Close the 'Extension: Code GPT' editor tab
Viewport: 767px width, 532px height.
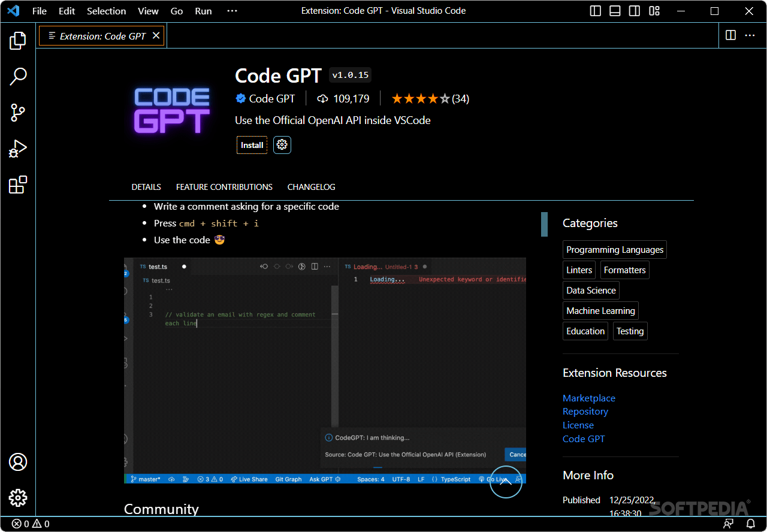click(x=156, y=35)
